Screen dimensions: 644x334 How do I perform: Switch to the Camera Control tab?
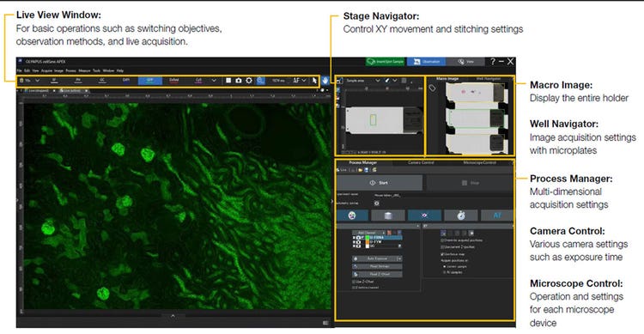(421, 162)
